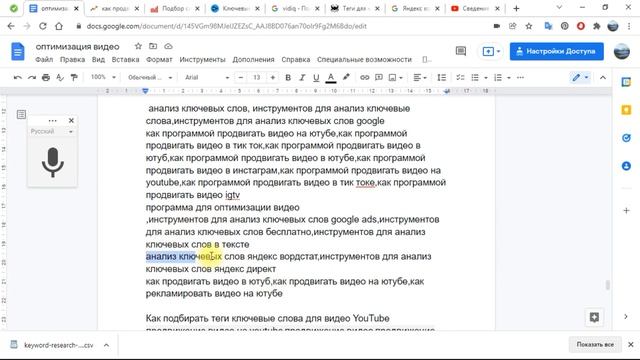Star the document оптимизация видео
This screenshot has width=640, height=360.
138,47
